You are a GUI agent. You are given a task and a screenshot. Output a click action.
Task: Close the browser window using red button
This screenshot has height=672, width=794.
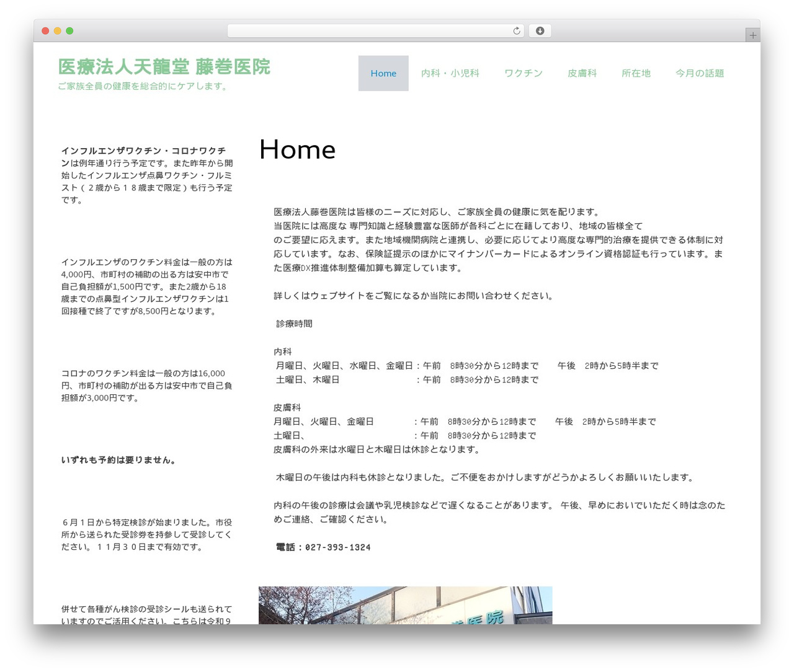point(45,31)
